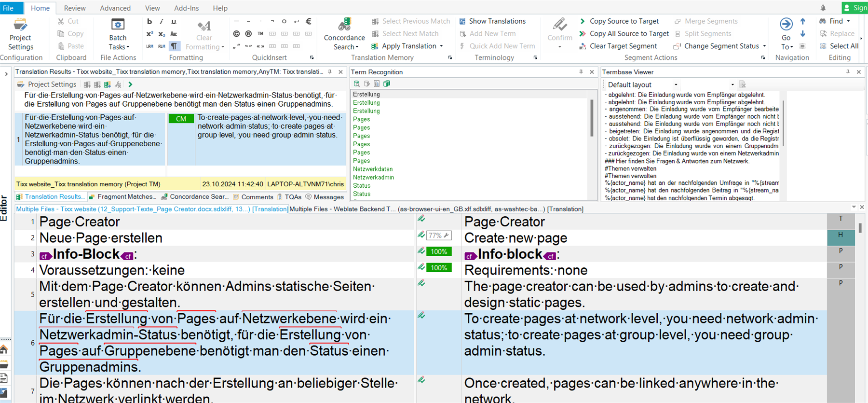Image resolution: width=868 pixels, height=403 pixels.
Task: Insert the copyright symbol
Action: click(x=236, y=34)
